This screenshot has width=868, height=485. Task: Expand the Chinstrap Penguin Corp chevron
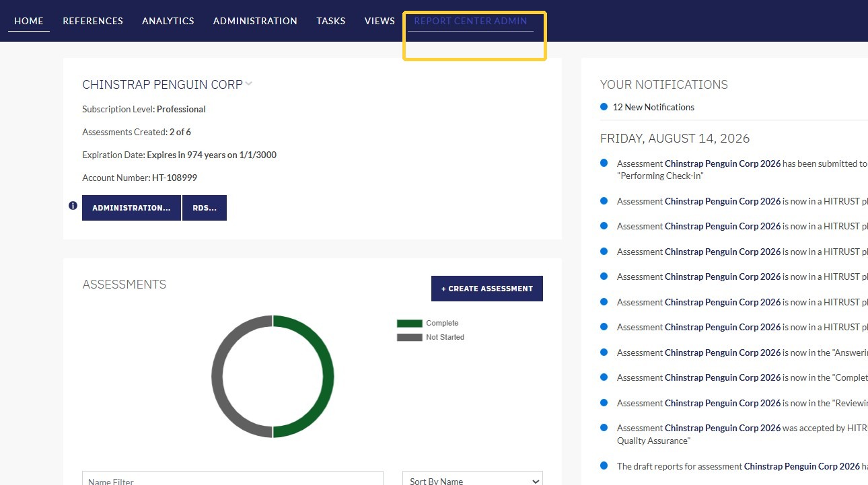click(x=248, y=84)
